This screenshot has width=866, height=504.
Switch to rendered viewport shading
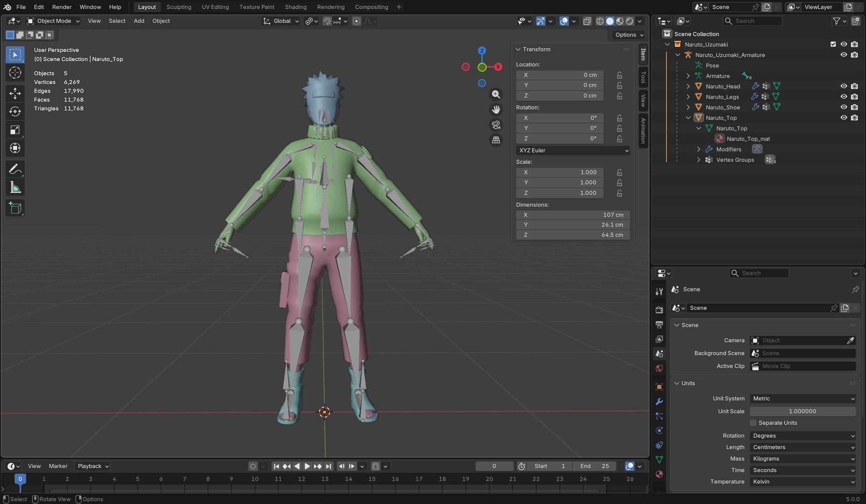tap(630, 21)
